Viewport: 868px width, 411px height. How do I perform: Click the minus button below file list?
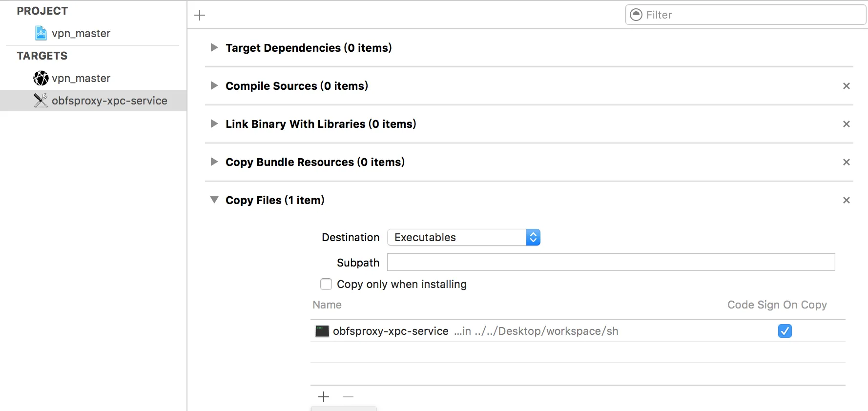pyautogui.click(x=348, y=397)
